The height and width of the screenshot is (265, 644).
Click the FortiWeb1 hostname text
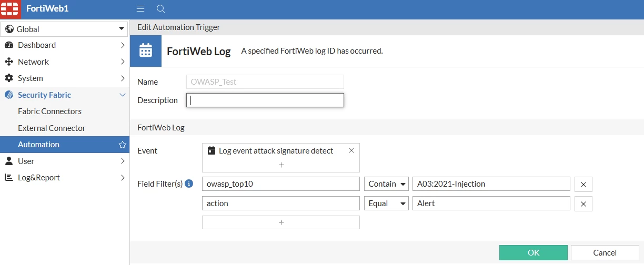coord(47,9)
